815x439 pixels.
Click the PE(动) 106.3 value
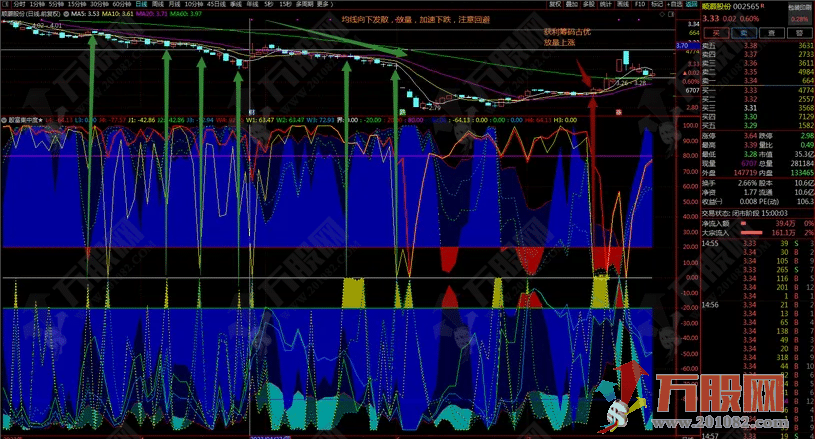click(805, 202)
